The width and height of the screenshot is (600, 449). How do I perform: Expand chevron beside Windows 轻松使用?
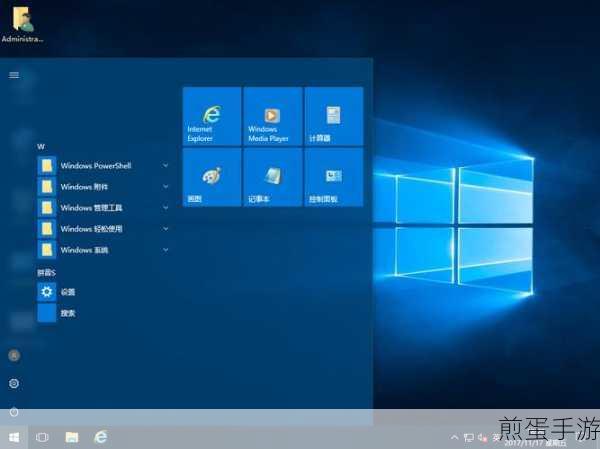click(x=165, y=229)
